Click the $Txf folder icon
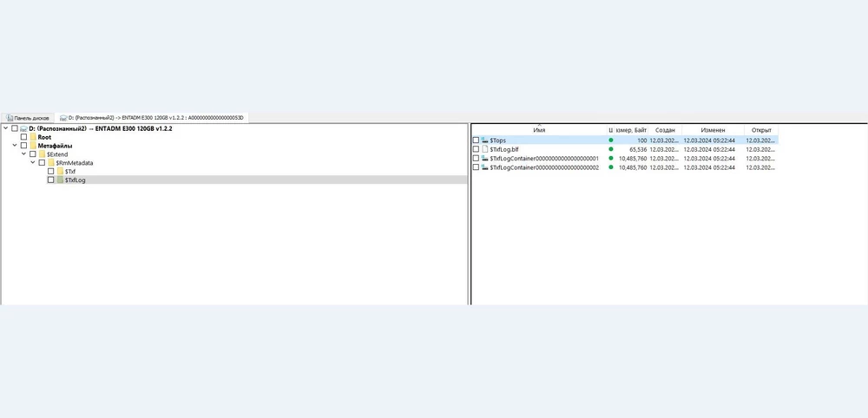Image resolution: width=868 pixels, height=418 pixels. point(60,172)
